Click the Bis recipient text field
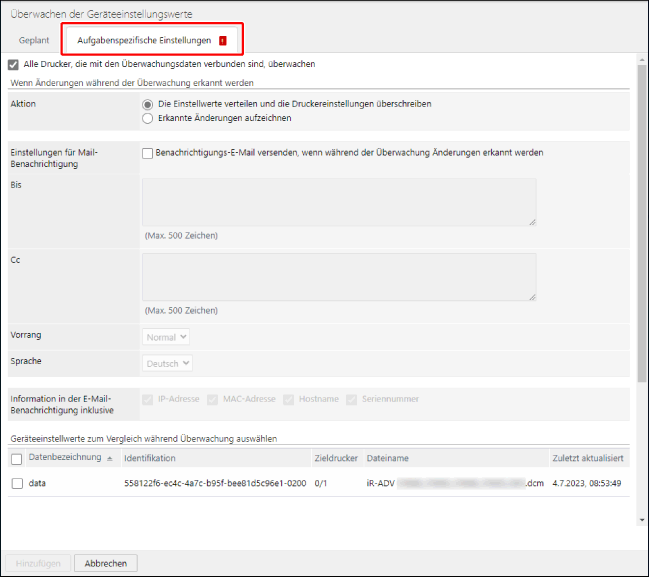Viewport: 649px width, 577px height. [x=339, y=202]
